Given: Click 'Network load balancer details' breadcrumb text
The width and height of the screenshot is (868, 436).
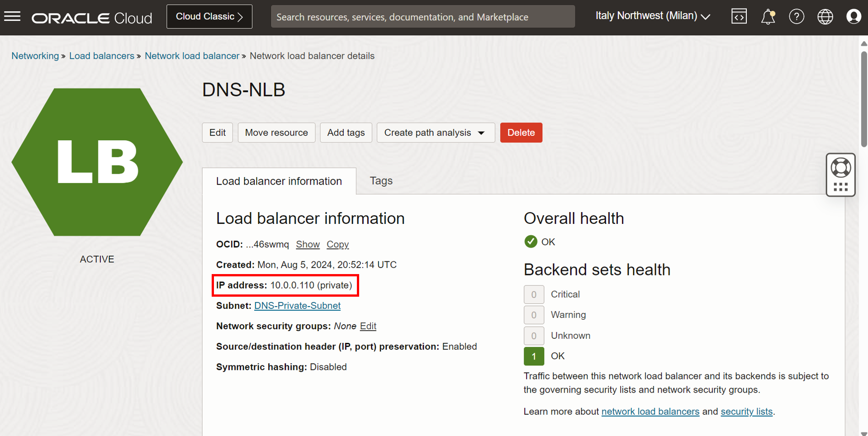Looking at the screenshot, I should click(312, 56).
